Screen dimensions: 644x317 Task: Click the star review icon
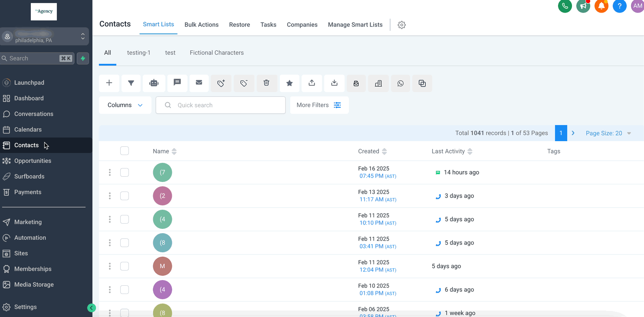289,83
